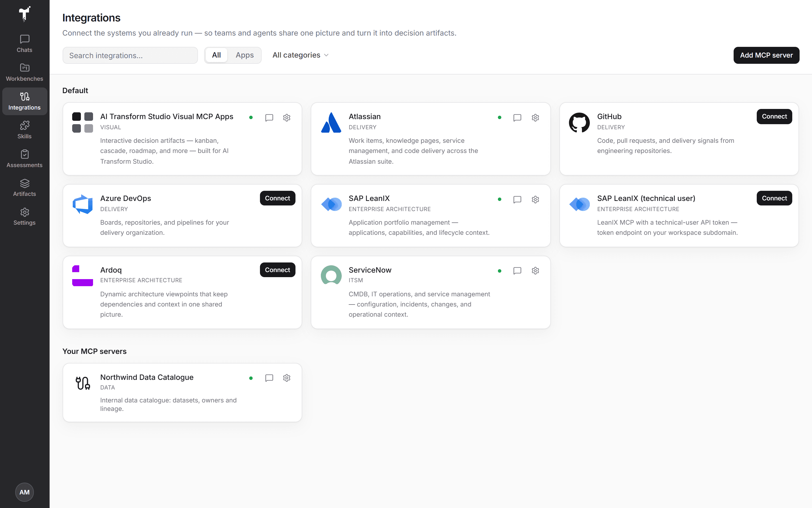Click the AM user avatar
The height and width of the screenshot is (508, 812).
(x=25, y=492)
